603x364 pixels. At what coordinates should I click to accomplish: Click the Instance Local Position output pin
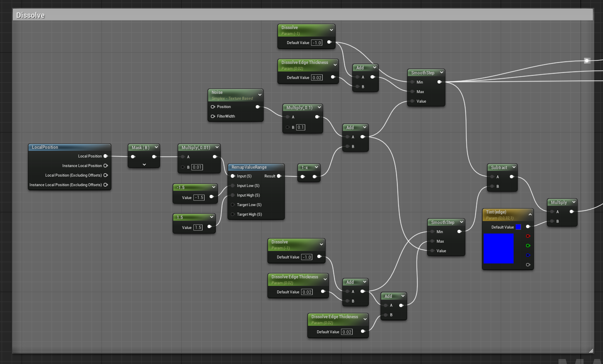[x=106, y=166]
